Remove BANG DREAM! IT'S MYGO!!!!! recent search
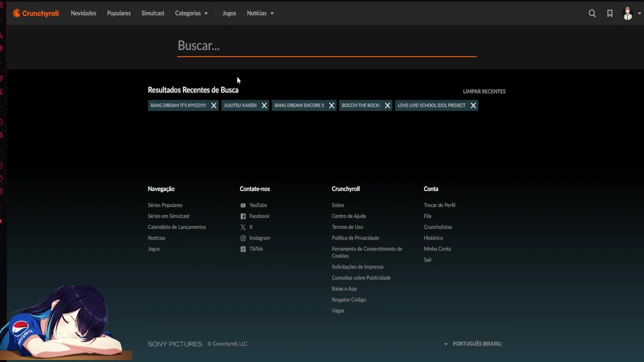Image resolution: width=644 pixels, height=362 pixels. click(214, 106)
